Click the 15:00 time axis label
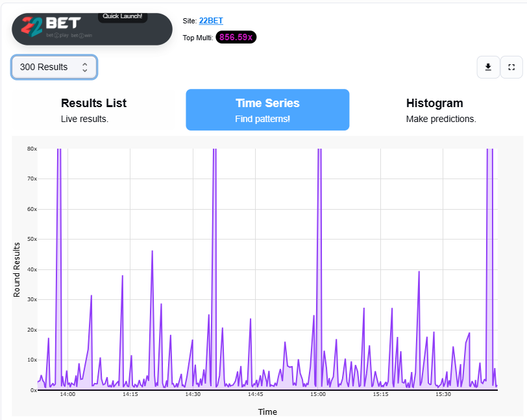Viewport: 527px width, 420px height. 318,394
